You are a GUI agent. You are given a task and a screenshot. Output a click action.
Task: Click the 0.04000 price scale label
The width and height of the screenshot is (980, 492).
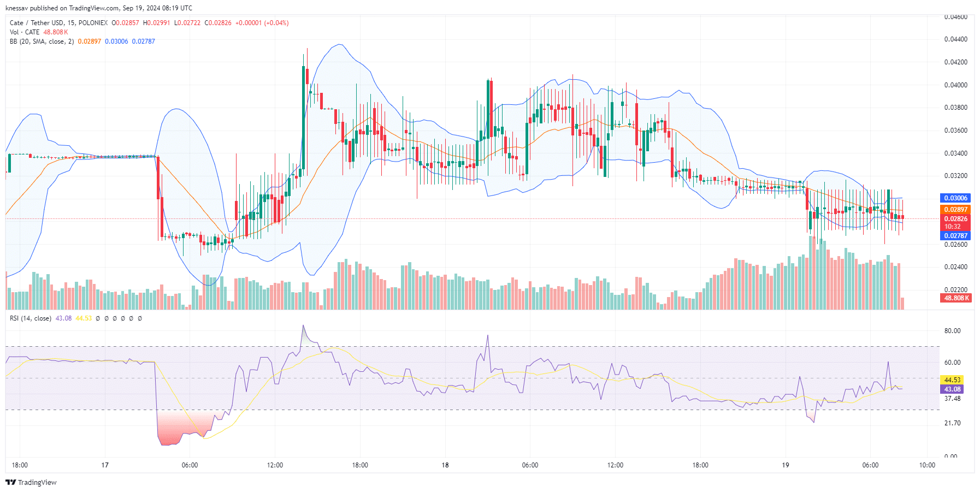pyautogui.click(x=955, y=85)
